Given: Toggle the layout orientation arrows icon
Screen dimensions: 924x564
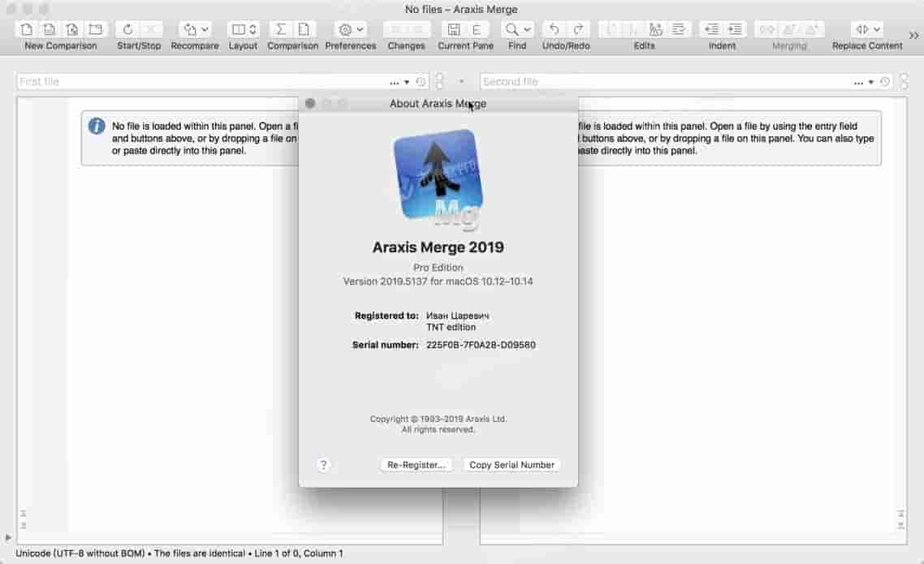Looking at the screenshot, I should pyautogui.click(x=253, y=29).
